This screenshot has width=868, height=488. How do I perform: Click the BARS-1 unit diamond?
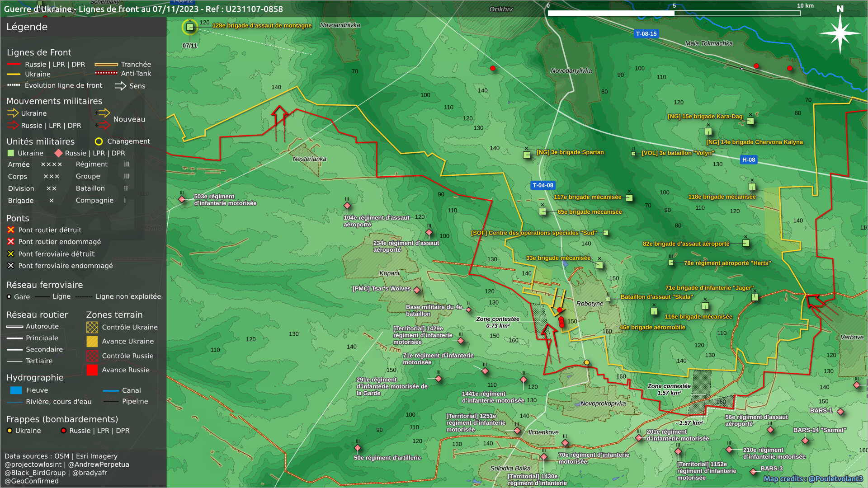coord(840,412)
